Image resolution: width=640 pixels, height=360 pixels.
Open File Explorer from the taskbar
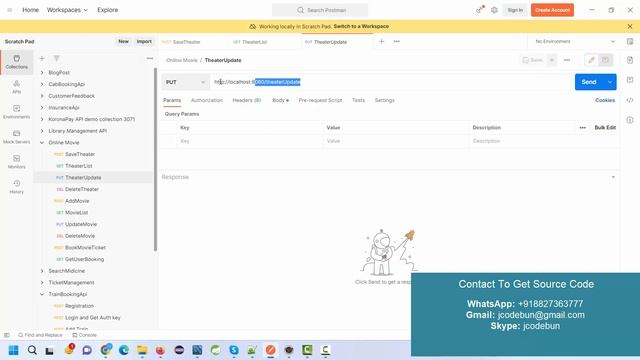click(142, 350)
